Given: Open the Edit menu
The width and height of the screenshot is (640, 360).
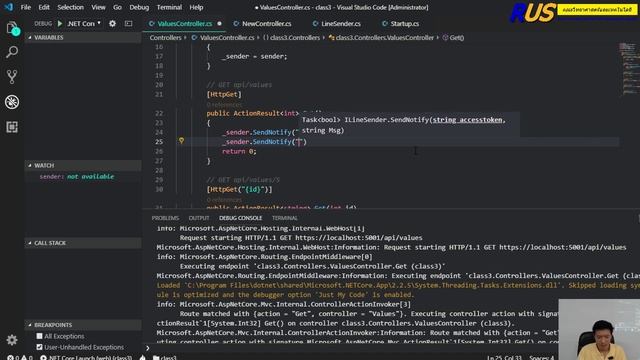Looking at the screenshot, I should click(44, 7).
